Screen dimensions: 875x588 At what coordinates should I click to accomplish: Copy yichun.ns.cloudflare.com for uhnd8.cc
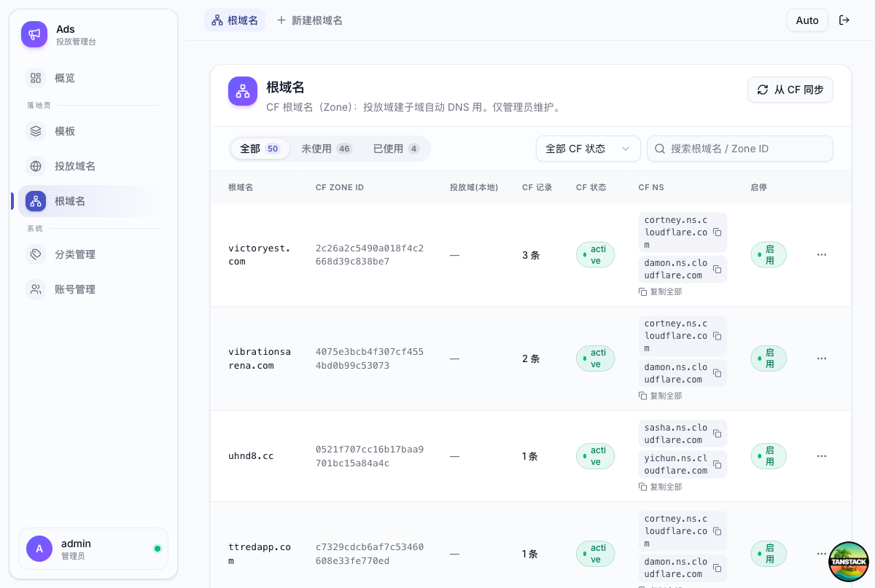(x=717, y=464)
